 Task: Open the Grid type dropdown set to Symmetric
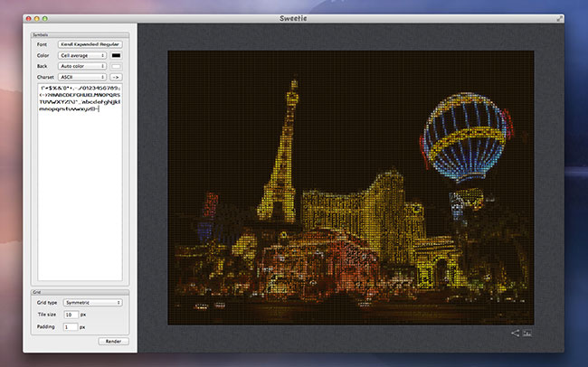pos(93,302)
